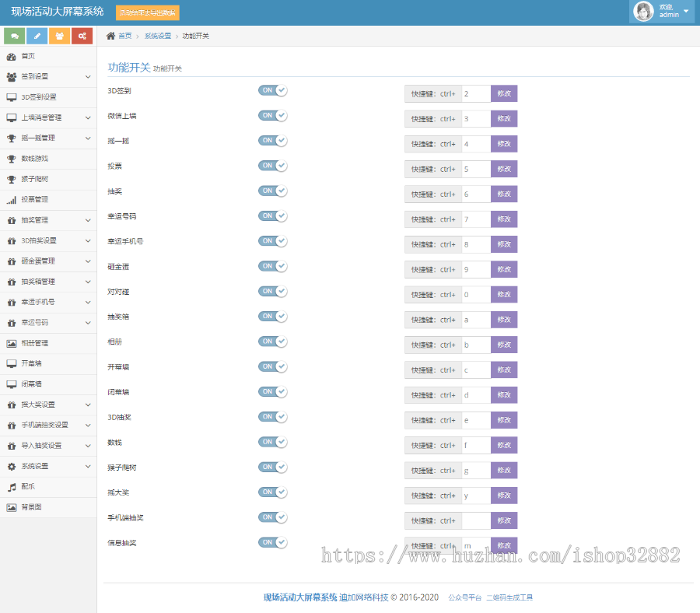The height and width of the screenshot is (613, 700).
Task: Expand the 3D抽奖设置 chevron
Action: tap(88, 241)
